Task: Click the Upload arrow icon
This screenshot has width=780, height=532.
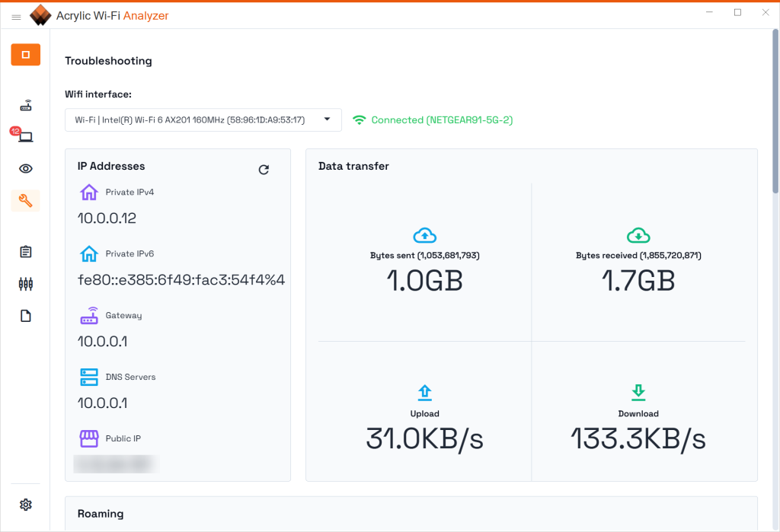Action: point(425,393)
